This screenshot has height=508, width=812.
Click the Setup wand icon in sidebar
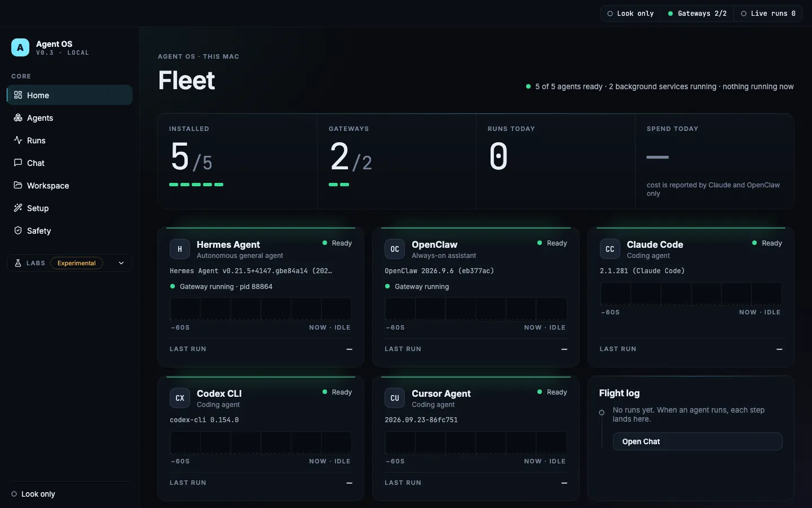coord(18,208)
